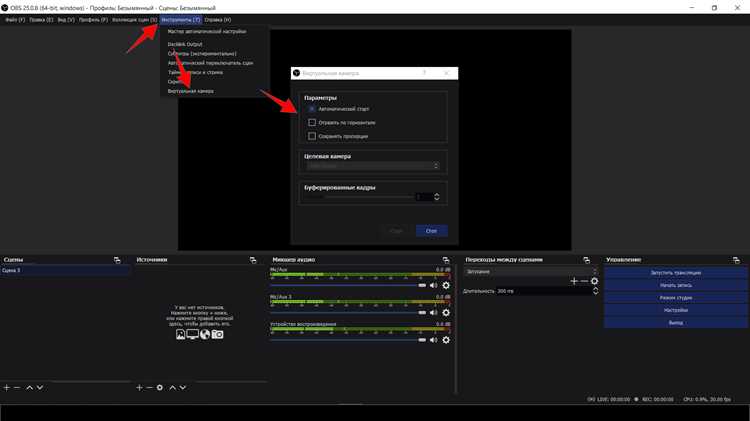Add a scene transition with the plus icon
This screenshot has height=421, width=750.
(x=574, y=281)
